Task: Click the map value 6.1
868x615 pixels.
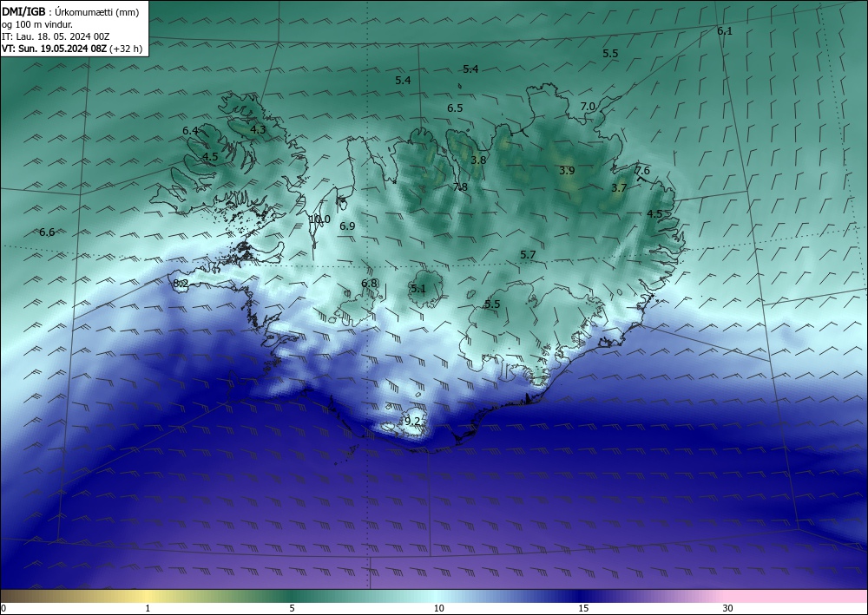Action: tap(725, 31)
